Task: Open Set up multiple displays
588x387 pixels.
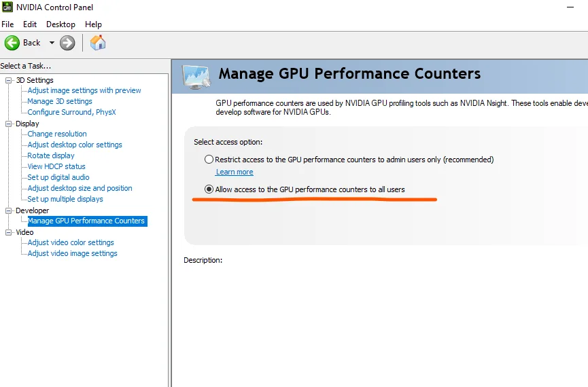Action: point(65,199)
